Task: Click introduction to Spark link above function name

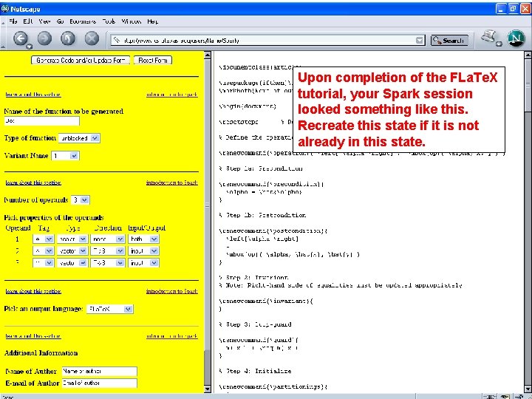Action: click(172, 95)
